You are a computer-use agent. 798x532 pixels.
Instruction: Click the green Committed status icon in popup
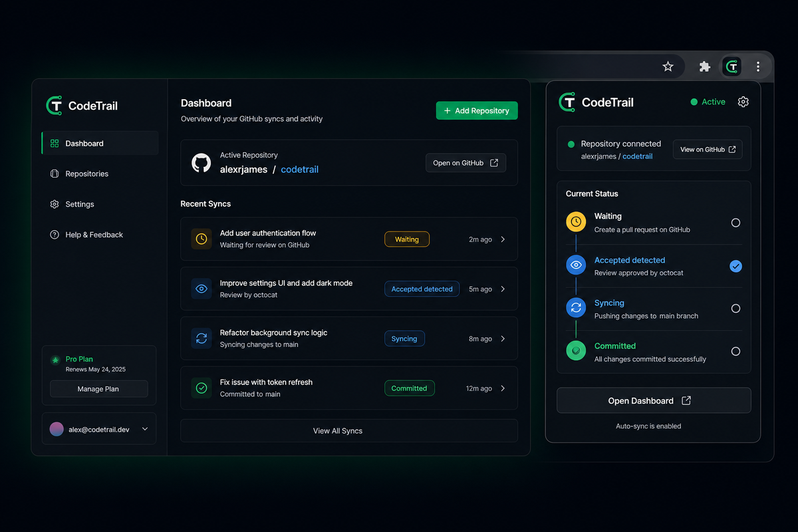click(x=576, y=351)
